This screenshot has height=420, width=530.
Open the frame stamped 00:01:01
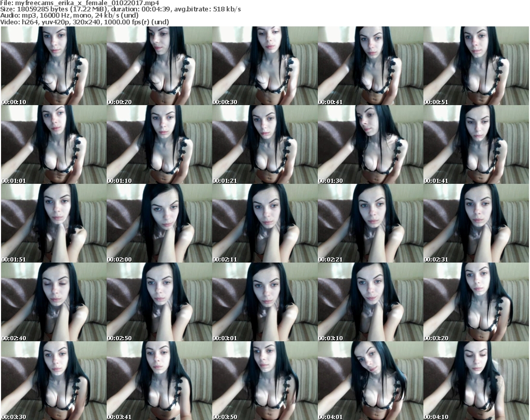(54, 144)
